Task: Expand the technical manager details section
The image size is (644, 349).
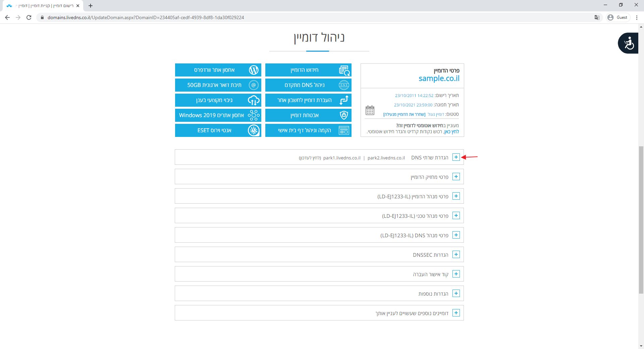Action: pos(456,215)
